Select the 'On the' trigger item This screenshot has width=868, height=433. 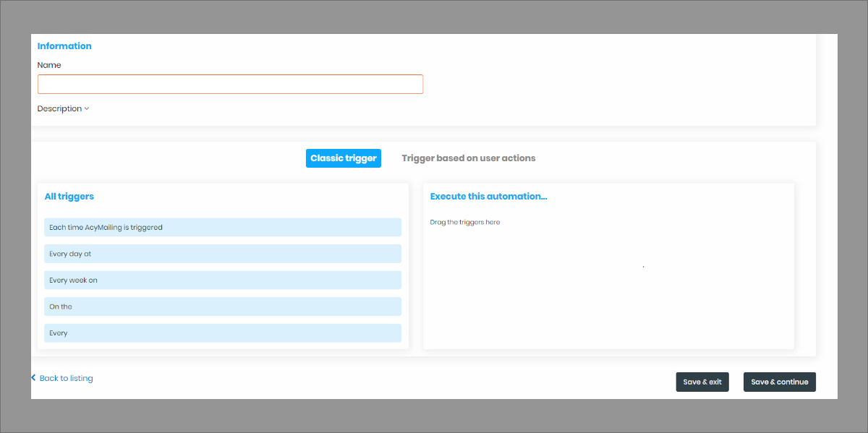point(222,306)
